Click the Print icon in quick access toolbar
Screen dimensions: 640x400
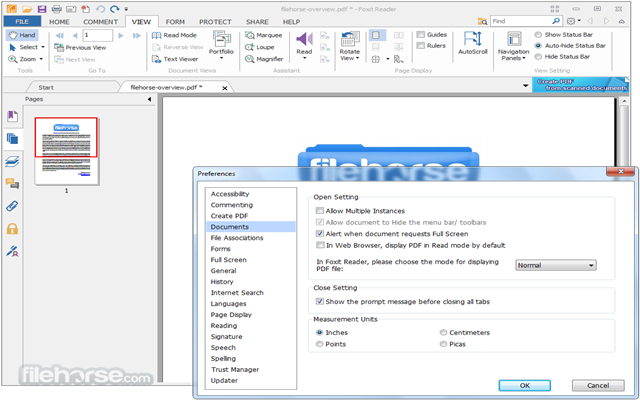point(57,9)
